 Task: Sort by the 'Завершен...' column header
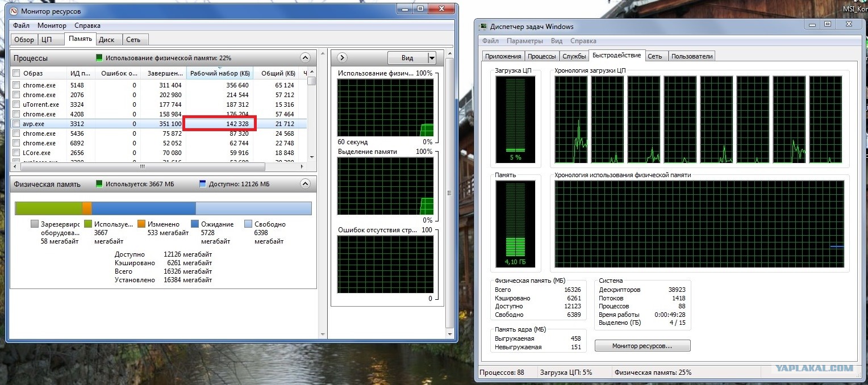click(x=164, y=73)
